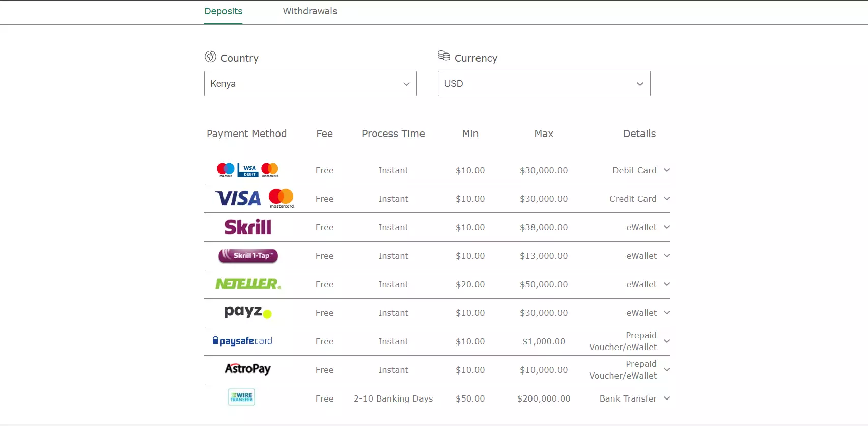Click the $20.00 minimum for Neteller
Screen dimensions: 868x426
tap(470, 284)
